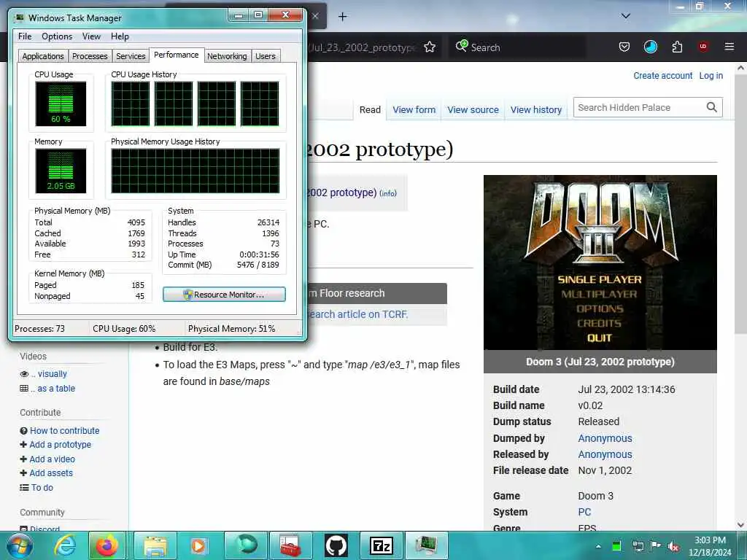Switch to Services tab
This screenshot has width=747, height=560.
[x=131, y=56]
